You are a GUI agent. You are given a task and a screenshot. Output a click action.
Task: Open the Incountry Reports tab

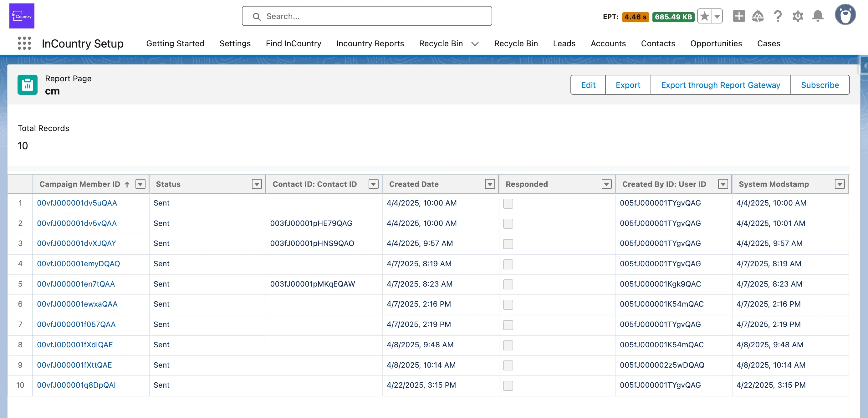(370, 43)
